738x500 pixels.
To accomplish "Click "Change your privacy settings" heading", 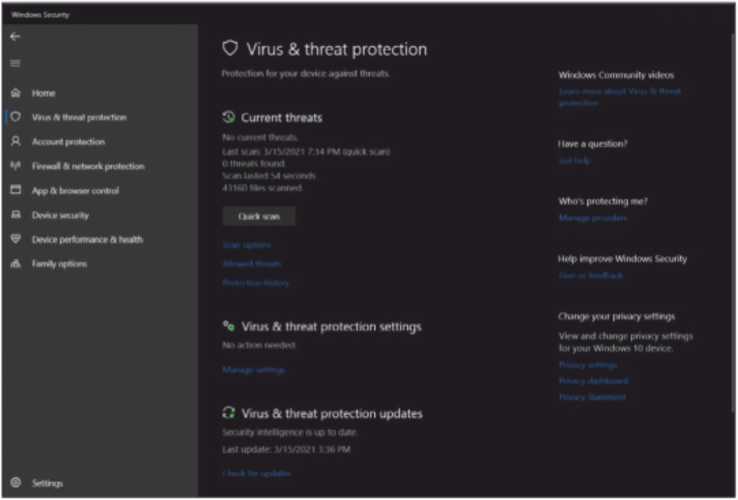I will point(617,316).
